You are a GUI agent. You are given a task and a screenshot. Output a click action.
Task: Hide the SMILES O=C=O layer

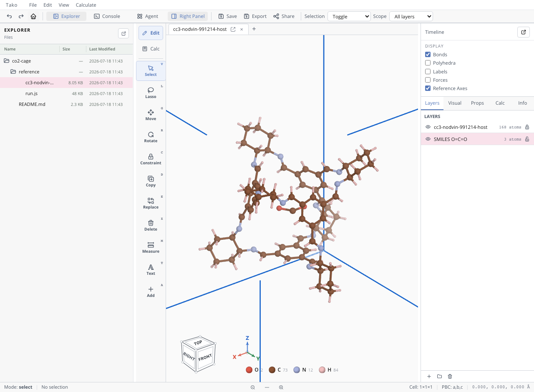click(428, 139)
